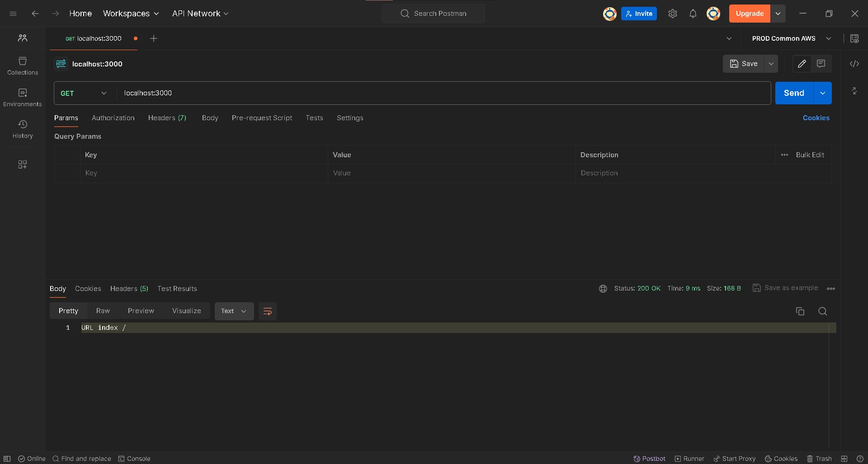Image resolution: width=868 pixels, height=464 pixels.
Task: Toggle the sidebar from the status bar
Action: coord(7,459)
